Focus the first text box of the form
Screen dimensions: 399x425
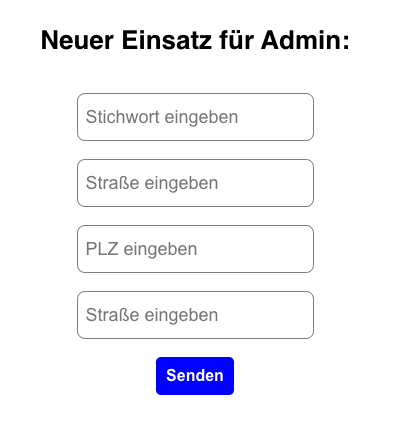click(195, 117)
